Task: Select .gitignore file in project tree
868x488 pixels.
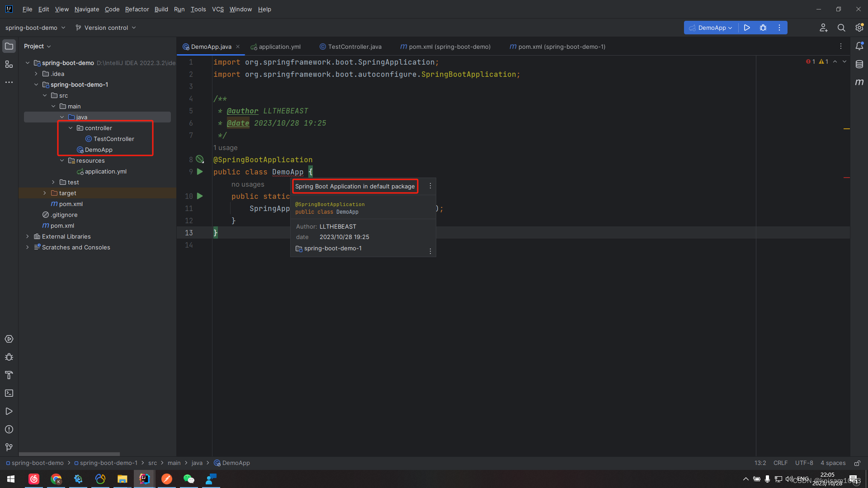Action: [x=64, y=215]
